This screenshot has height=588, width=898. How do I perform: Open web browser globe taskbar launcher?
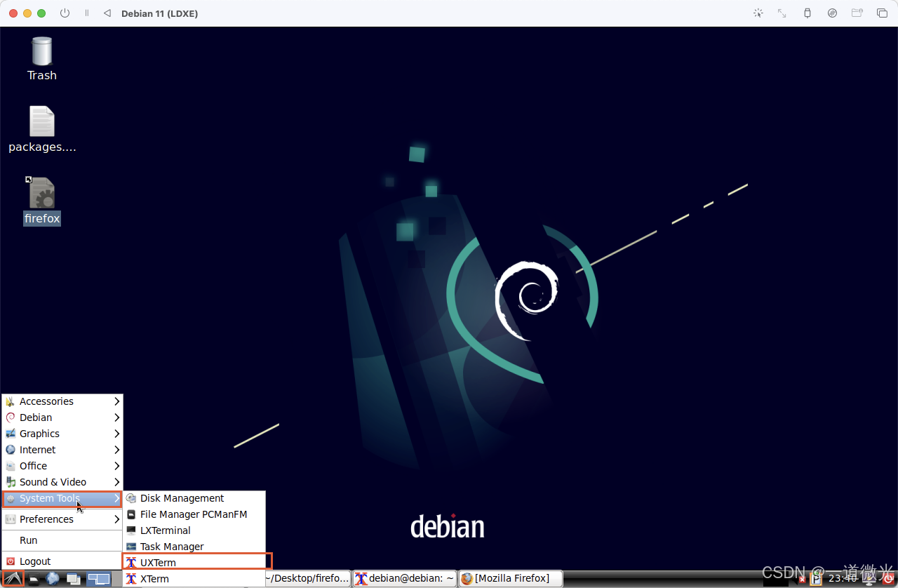[53, 579]
